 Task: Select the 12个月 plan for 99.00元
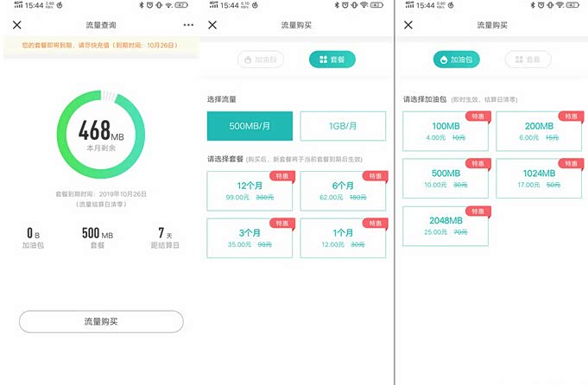tap(250, 191)
